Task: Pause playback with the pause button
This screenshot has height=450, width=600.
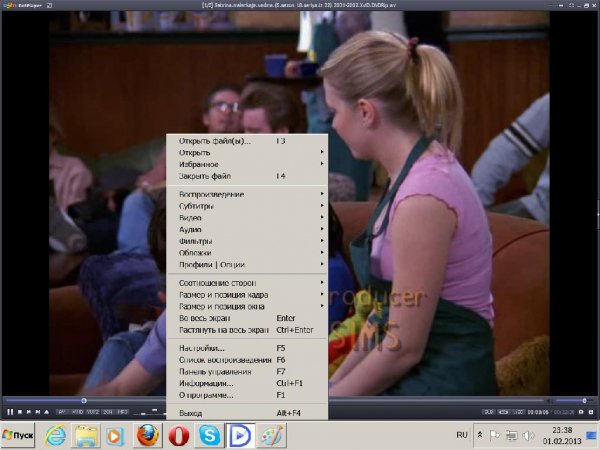Action: 10,412
